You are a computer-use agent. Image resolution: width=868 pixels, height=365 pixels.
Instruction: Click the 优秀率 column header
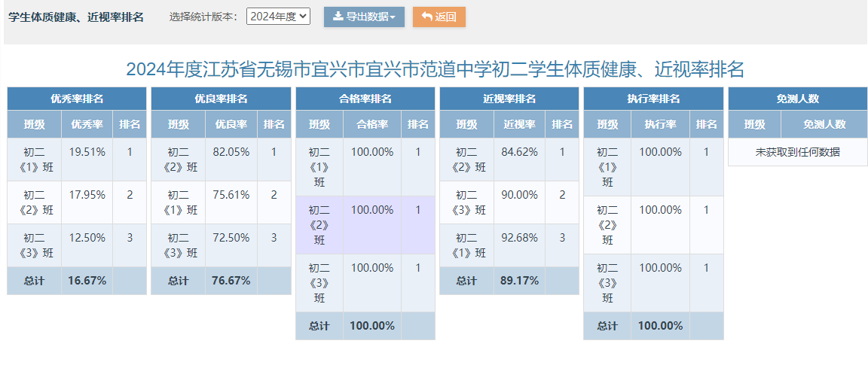click(x=87, y=124)
